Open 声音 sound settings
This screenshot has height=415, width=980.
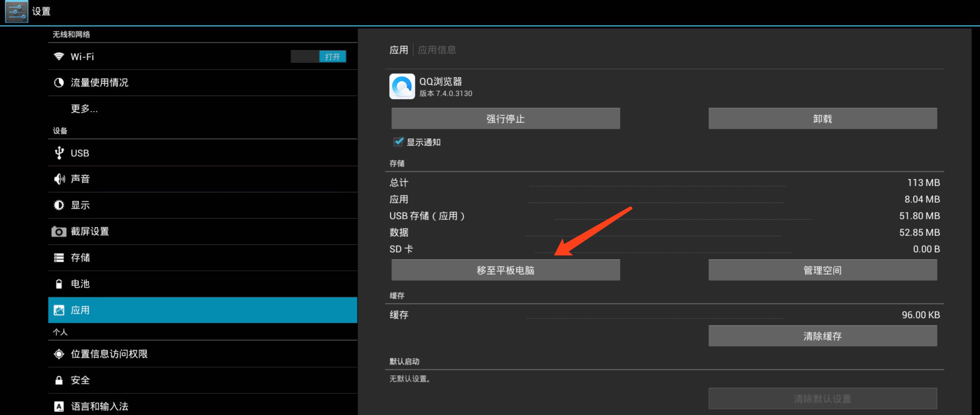202,179
